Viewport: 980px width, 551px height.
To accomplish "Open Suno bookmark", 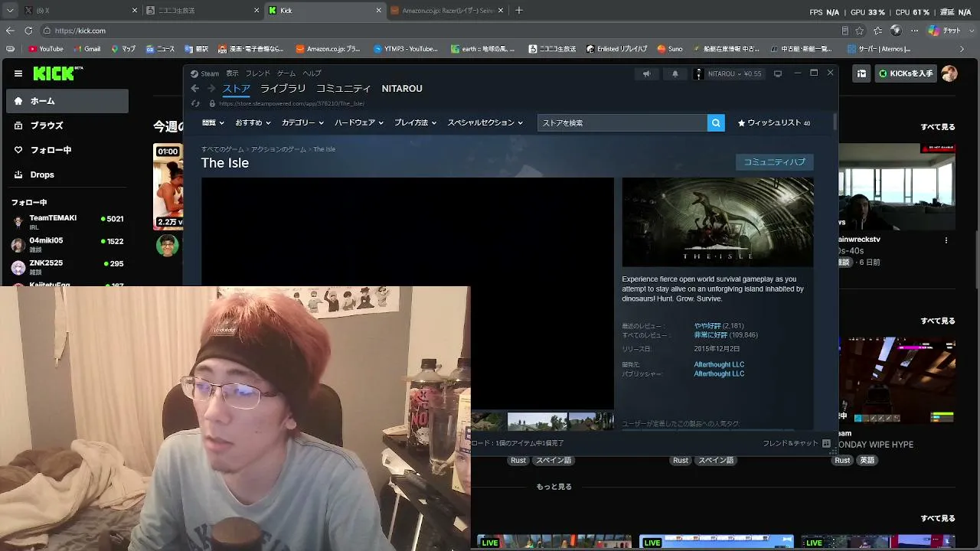I will point(670,49).
